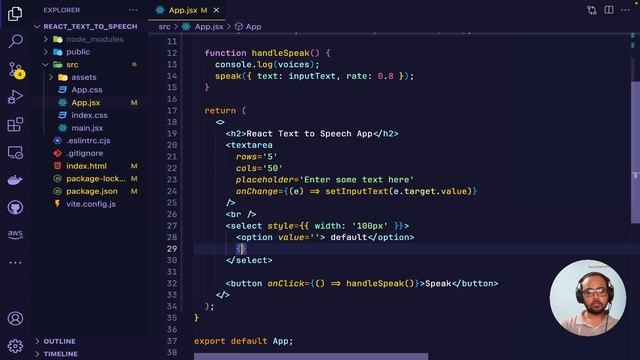Select App.jsx in the file tree
640x360 pixels.
[86, 103]
